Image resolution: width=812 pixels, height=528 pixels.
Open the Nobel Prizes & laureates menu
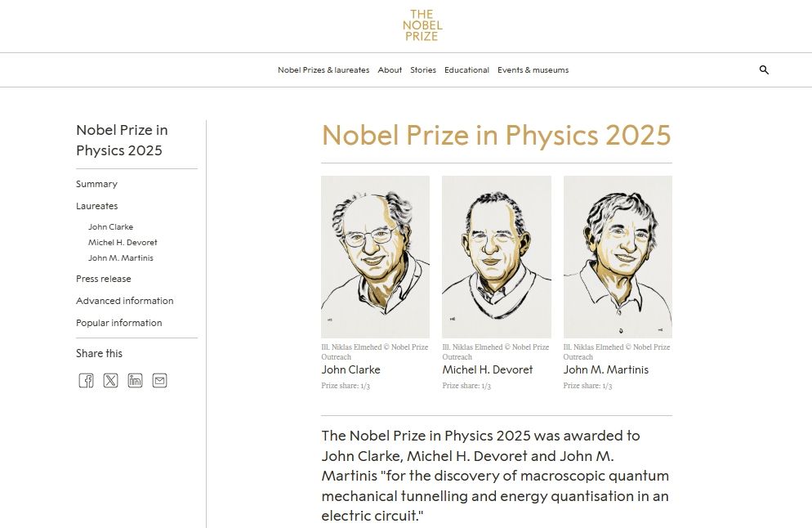pos(323,70)
